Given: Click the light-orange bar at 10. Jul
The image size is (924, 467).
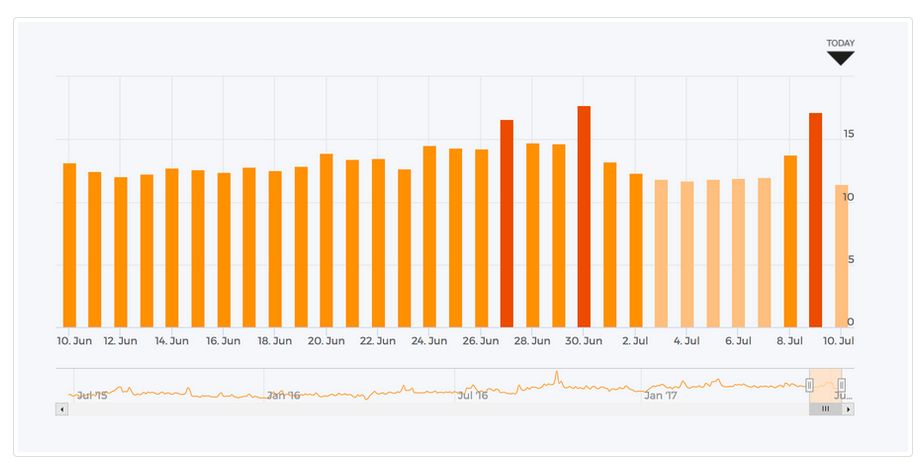Looking at the screenshot, I should [841, 256].
